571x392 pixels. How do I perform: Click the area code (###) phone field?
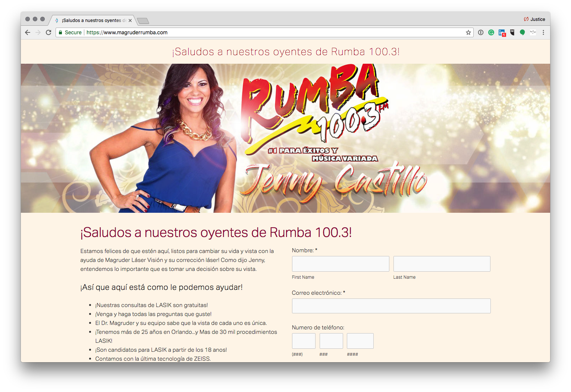(304, 341)
